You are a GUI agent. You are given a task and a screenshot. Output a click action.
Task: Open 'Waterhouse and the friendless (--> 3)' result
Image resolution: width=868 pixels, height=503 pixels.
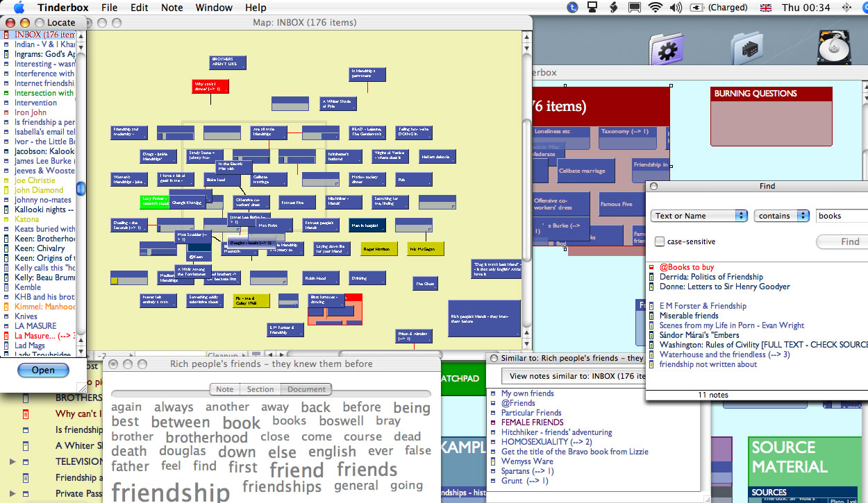click(724, 355)
